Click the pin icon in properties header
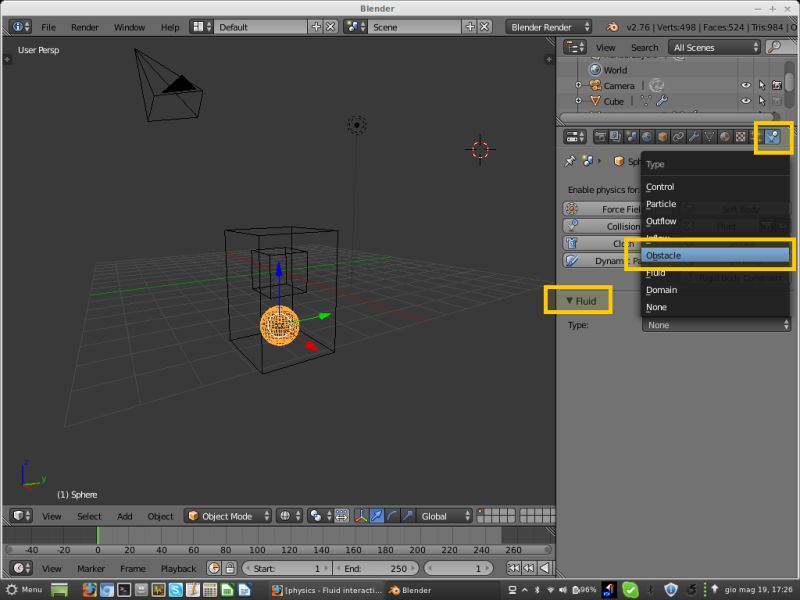The image size is (800, 600). point(570,161)
